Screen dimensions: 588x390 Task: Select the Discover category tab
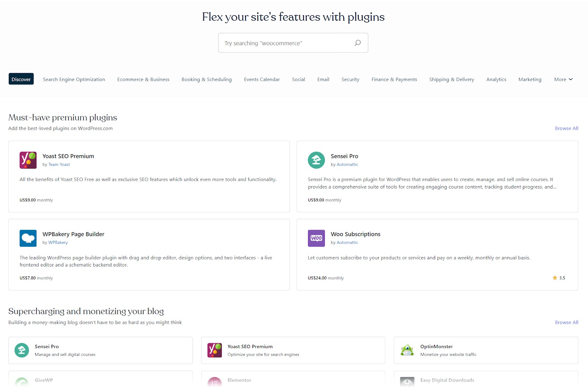pos(21,79)
